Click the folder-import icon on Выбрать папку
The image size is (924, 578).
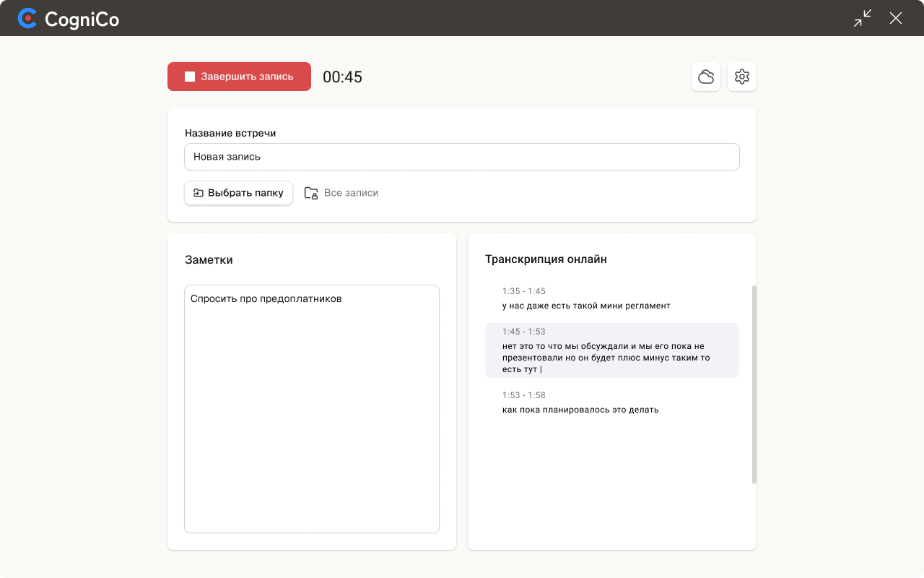[x=199, y=193]
